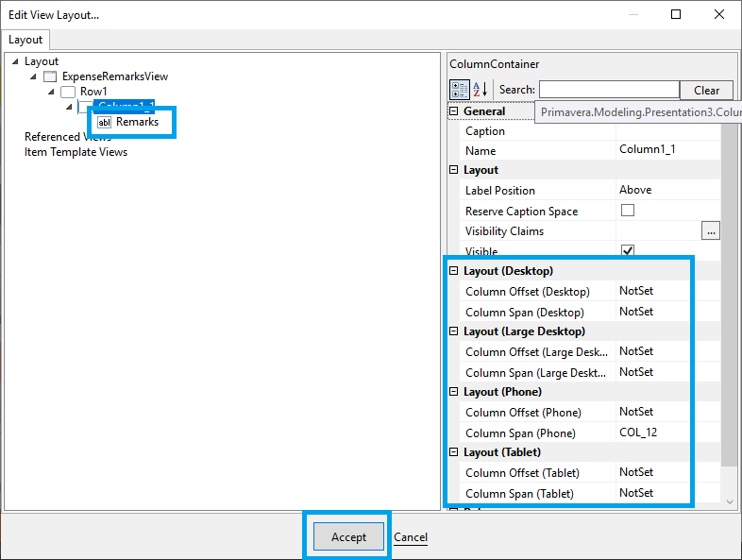
Task: Click the Row1 container icon
Action: pos(68,92)
